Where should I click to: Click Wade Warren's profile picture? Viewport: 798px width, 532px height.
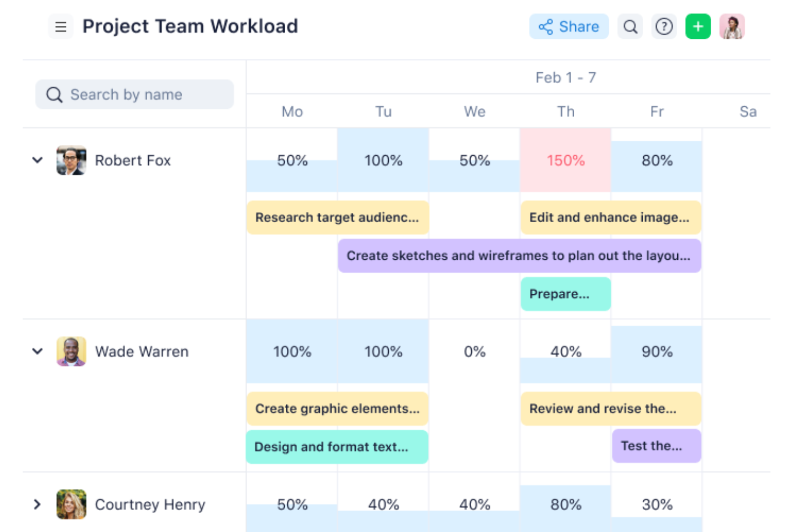[71, 351]
